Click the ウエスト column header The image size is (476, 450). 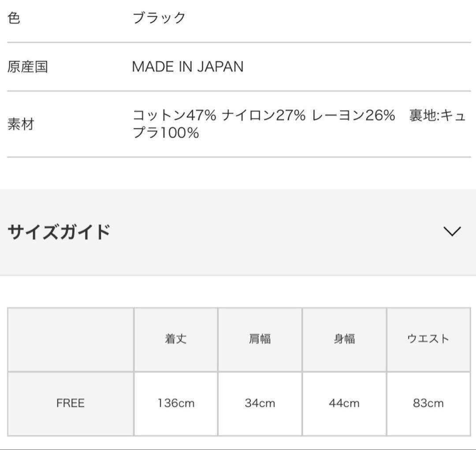(428, 339)
